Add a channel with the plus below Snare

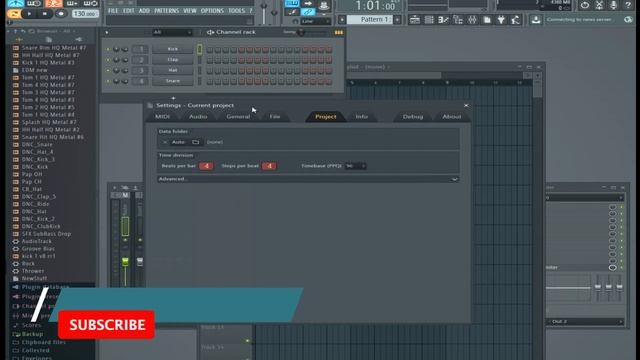173,98
